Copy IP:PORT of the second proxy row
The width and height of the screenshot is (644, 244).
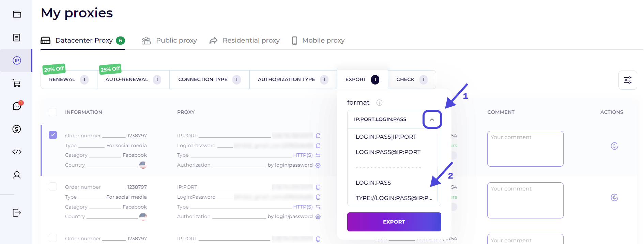tap(318, 187)
